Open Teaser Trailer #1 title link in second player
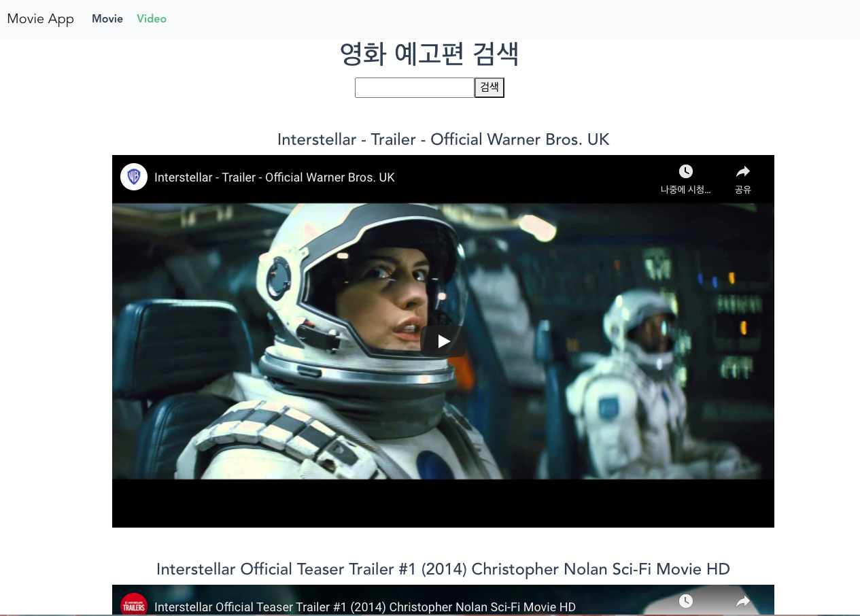 pos(365,607)
